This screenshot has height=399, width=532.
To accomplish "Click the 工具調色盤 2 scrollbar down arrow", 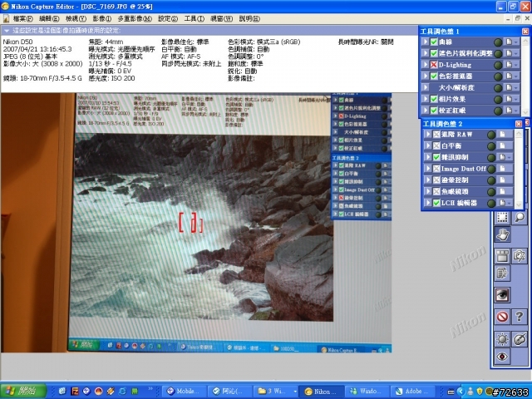I will 519,204.
